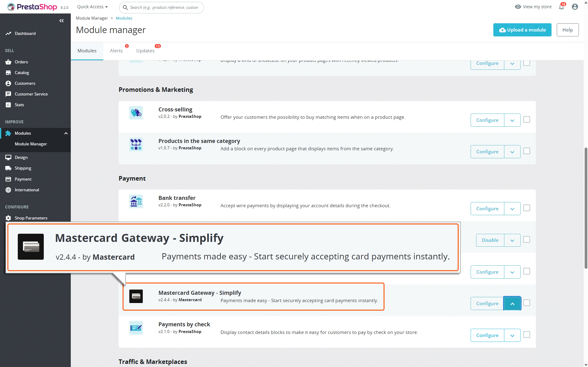Click Upload a module button
This screenshot has height=367, width=588.
coord(522,30)
